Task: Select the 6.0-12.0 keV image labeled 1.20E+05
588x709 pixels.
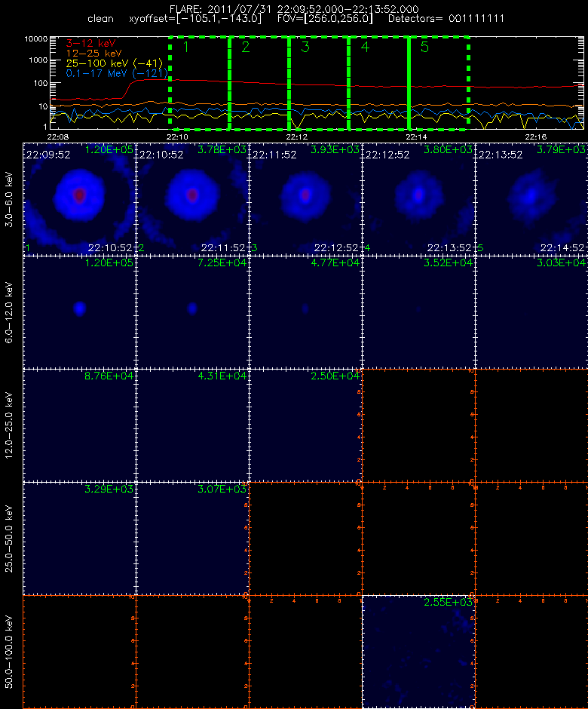Action: pyautogui.click(x=80, y=312)
